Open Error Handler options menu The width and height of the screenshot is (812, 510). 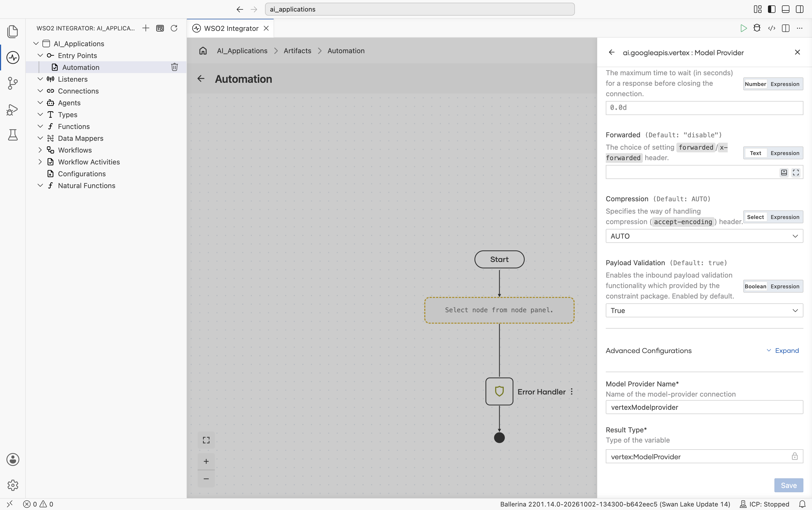(x=572, y=392)
